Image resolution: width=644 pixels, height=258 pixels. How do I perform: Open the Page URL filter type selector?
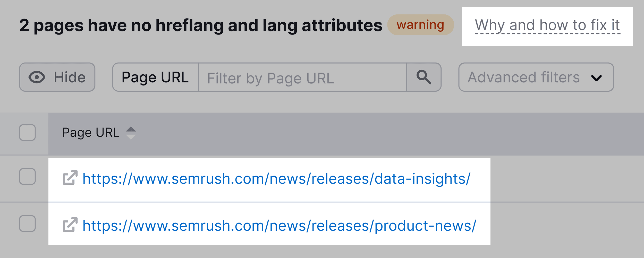(x=155, y=77)
